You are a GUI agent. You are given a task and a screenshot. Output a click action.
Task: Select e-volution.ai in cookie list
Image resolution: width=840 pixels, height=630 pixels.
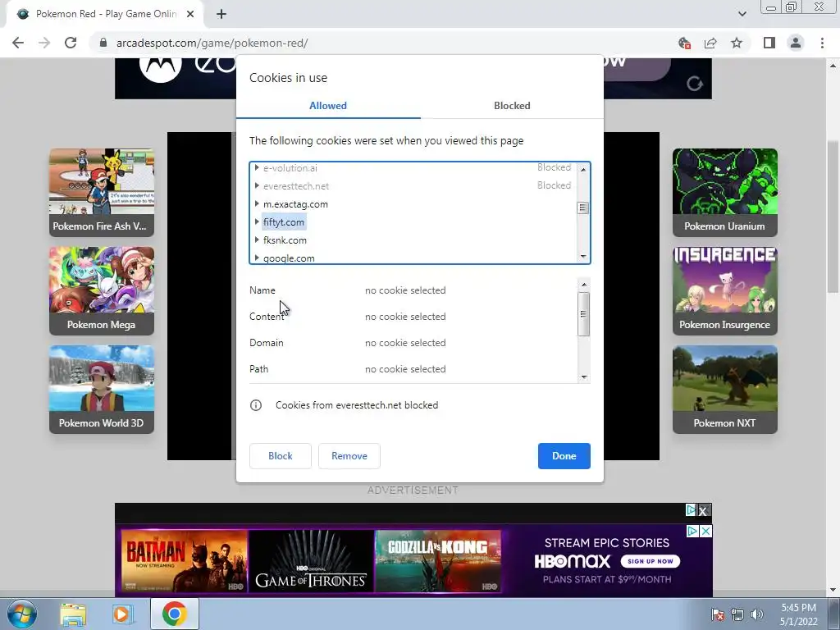[x=290, y=167]
